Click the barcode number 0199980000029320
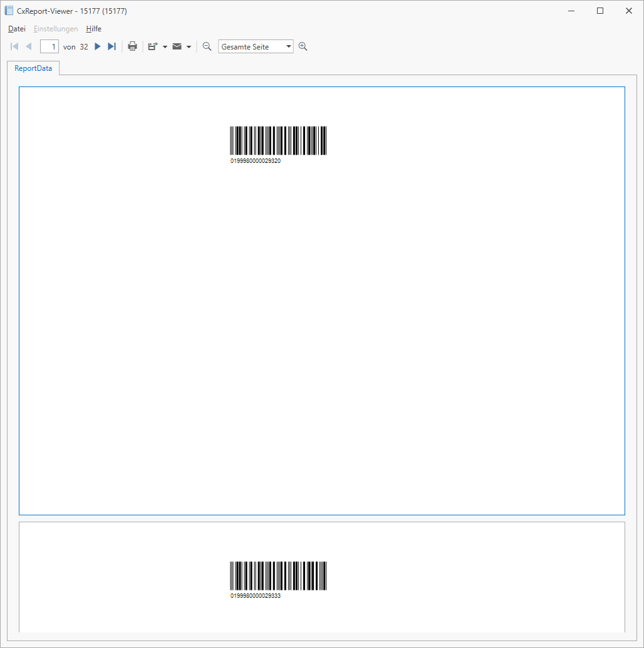This screenshot has height=648, width=644. point(256,161)
